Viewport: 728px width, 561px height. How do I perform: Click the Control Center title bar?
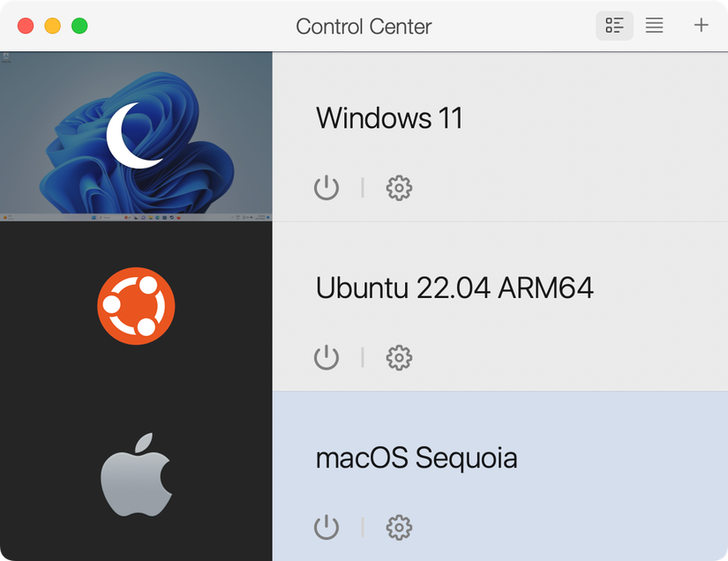(364, 26)
